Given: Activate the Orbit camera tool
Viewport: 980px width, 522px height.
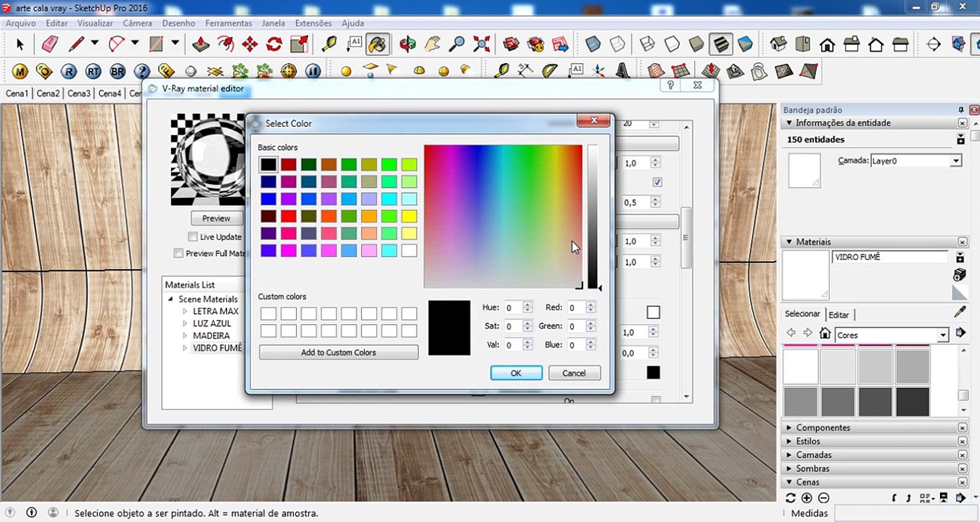Looking at the screenshot, I should pos(408,44).
